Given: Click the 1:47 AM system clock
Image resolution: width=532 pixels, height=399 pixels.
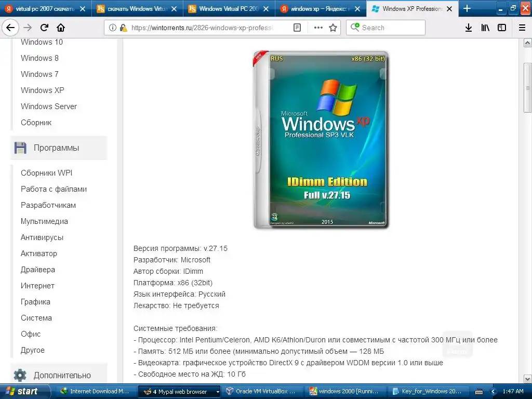Looking at the screenshot, I should pyautogui.click(x=513, y=392).
